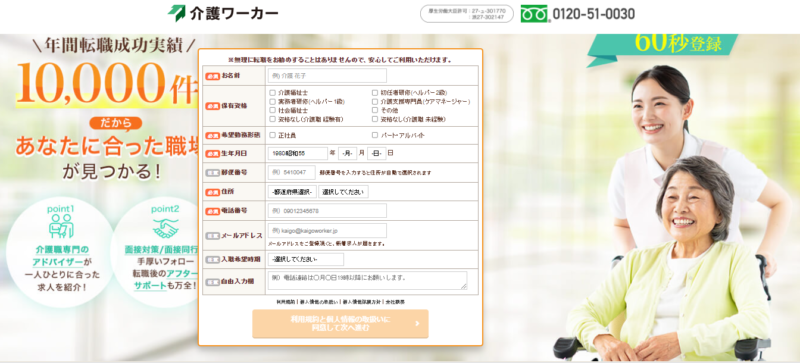Click the お名前 name input field

tap(327, 76)
